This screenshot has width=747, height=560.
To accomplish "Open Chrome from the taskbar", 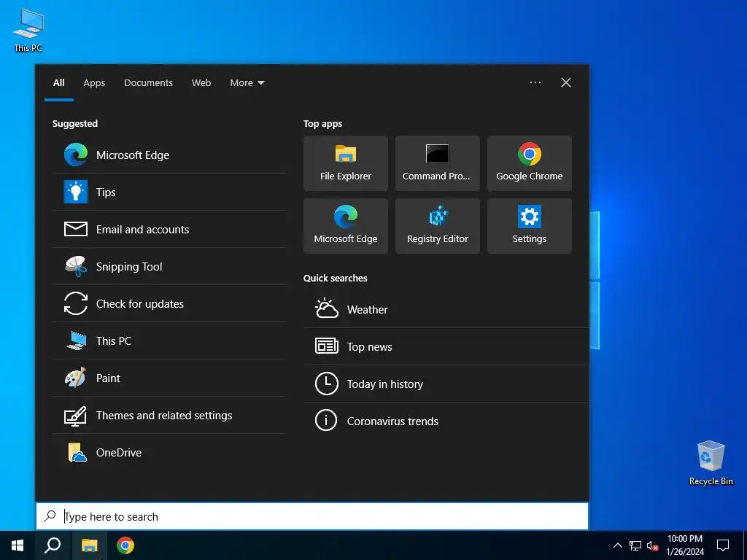I will click(x=125, y=545).
